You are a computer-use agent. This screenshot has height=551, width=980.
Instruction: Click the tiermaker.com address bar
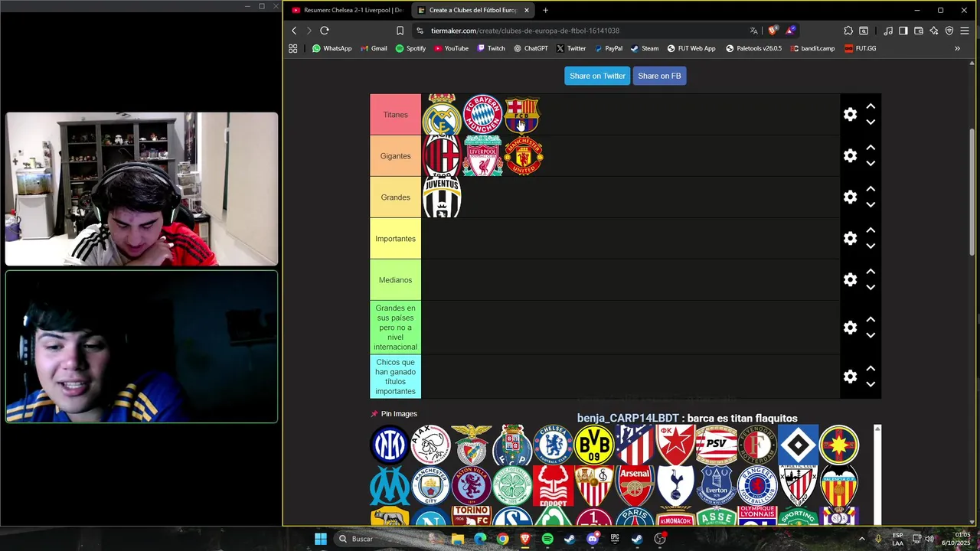(x=582, y=31)
